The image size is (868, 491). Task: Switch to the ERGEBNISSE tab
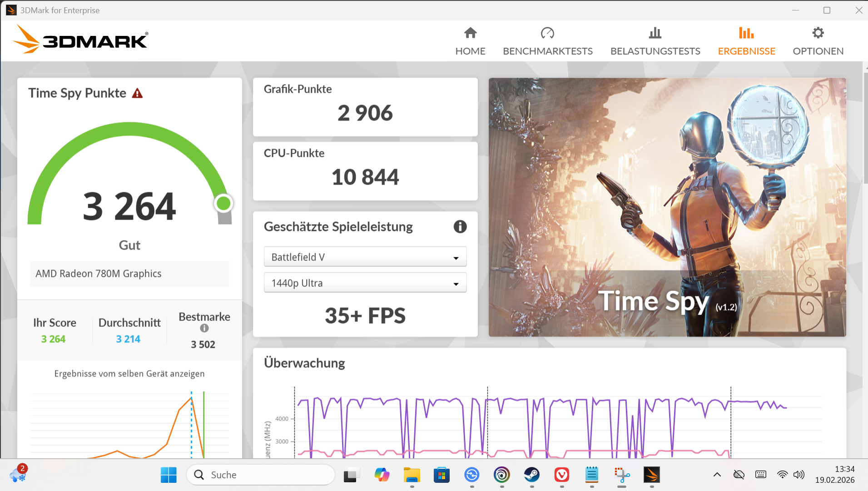pos(746,51)
